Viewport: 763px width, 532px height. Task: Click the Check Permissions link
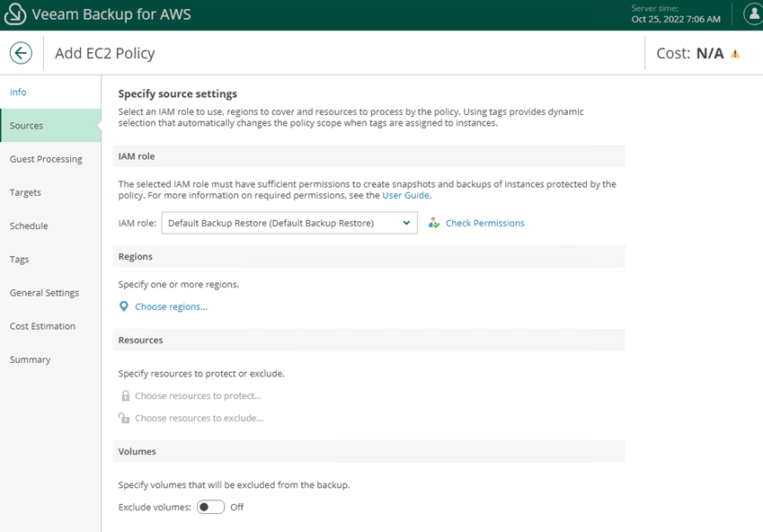coord(485,223)
